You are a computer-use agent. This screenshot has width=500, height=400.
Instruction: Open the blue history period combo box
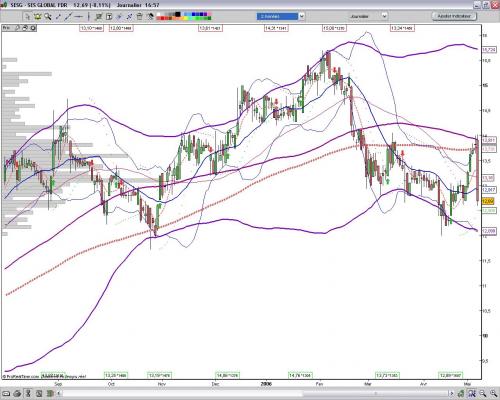coord(280,16)
